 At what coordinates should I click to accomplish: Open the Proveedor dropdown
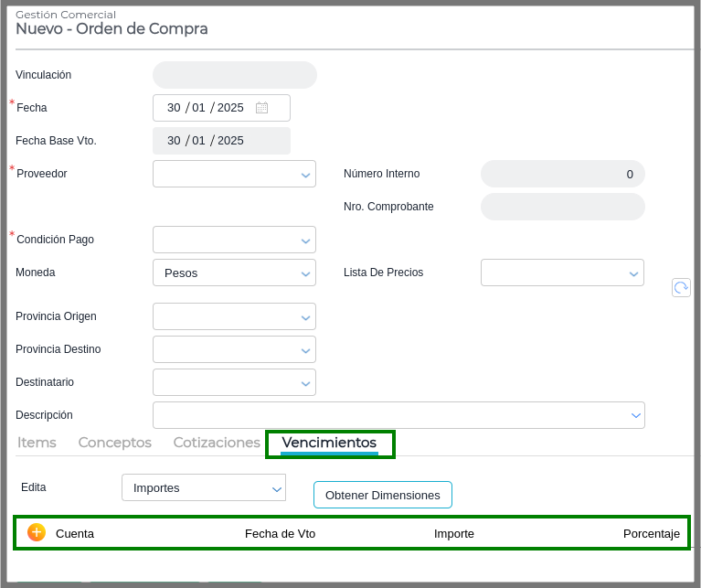[234, 174]
